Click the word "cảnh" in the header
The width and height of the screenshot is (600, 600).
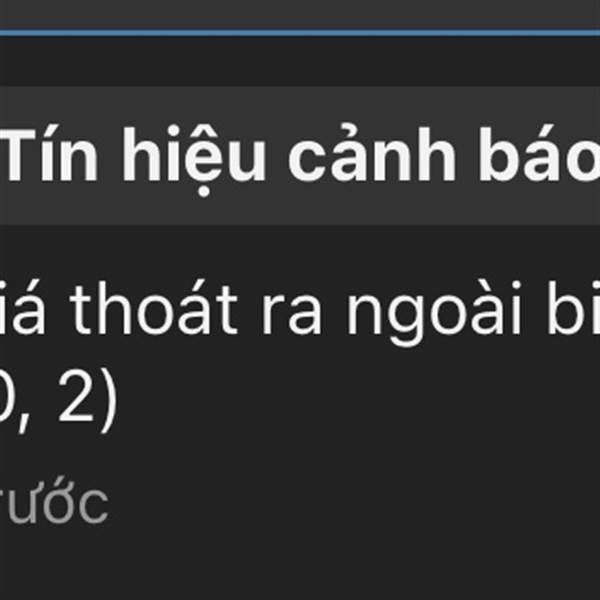coord(372,154)
